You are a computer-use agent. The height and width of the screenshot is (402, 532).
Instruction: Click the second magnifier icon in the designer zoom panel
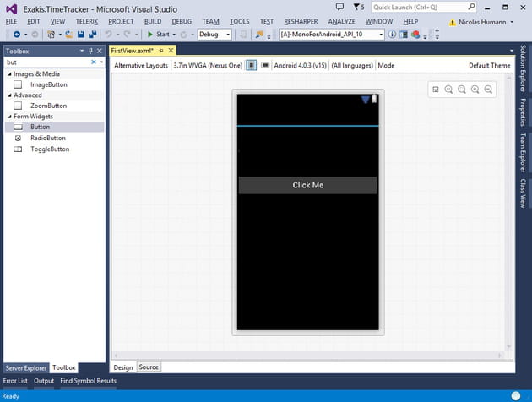pyautogui.click(x=462, y=90)
